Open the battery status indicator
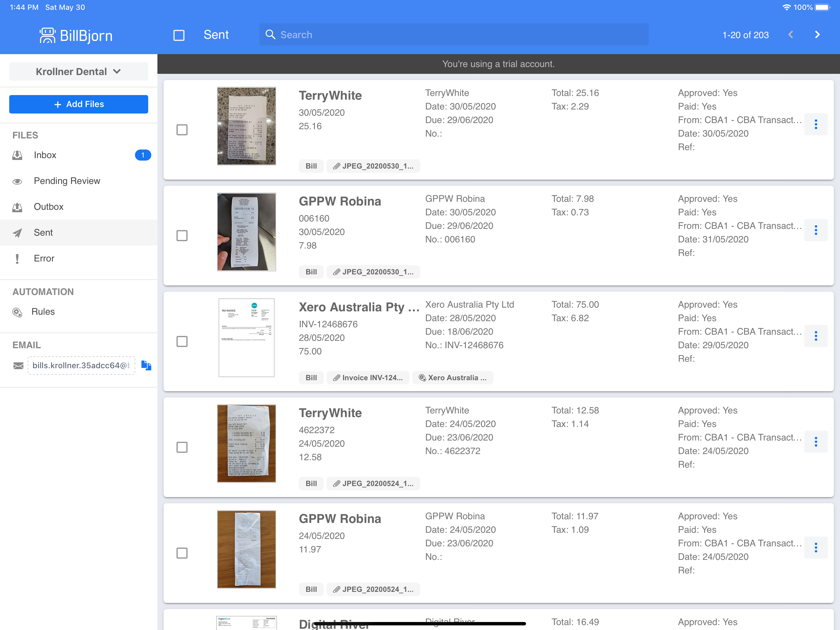 (822, 7)
